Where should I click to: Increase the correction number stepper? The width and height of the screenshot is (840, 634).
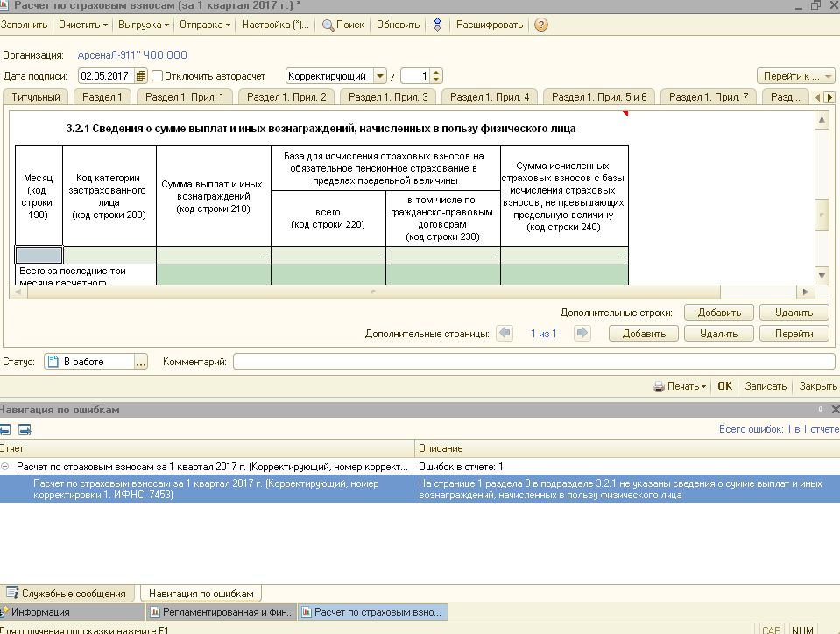click(x=436, y=73)
